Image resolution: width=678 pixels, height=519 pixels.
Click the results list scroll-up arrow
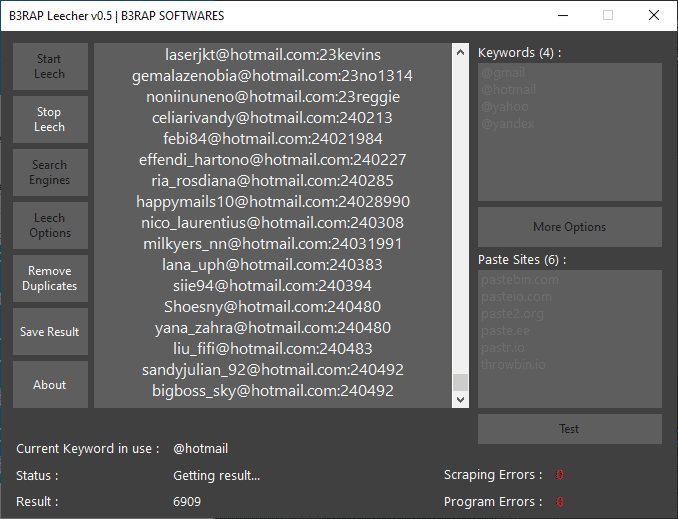(461, 52)
